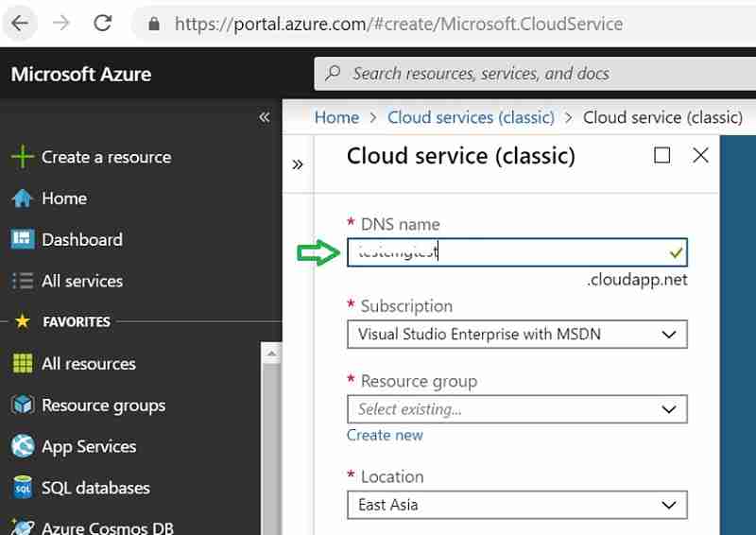
Task: Open the Resource group Select existing dropdown
Action: coord(517,409)
